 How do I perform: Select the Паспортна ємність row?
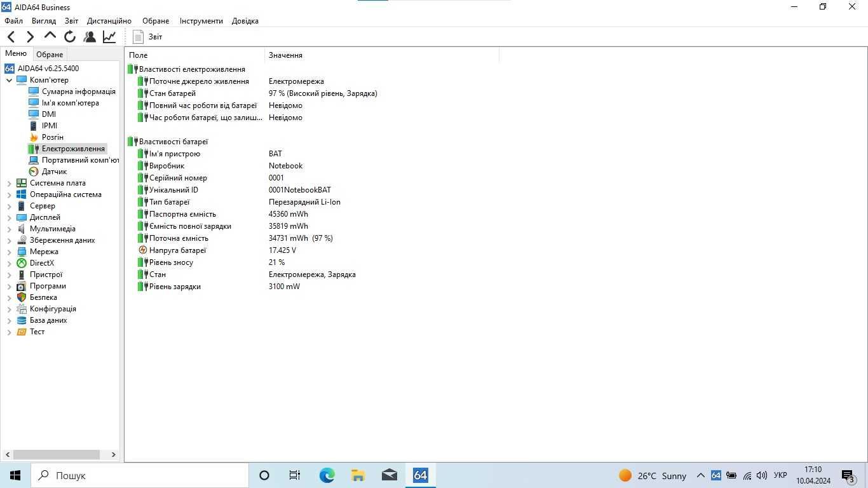pos(224,214)
